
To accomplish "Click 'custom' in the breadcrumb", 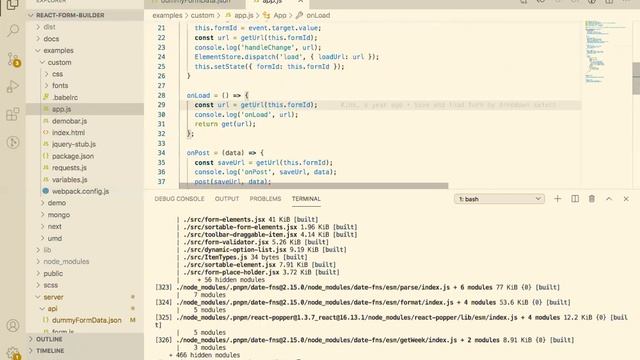I will coord(202,16).
